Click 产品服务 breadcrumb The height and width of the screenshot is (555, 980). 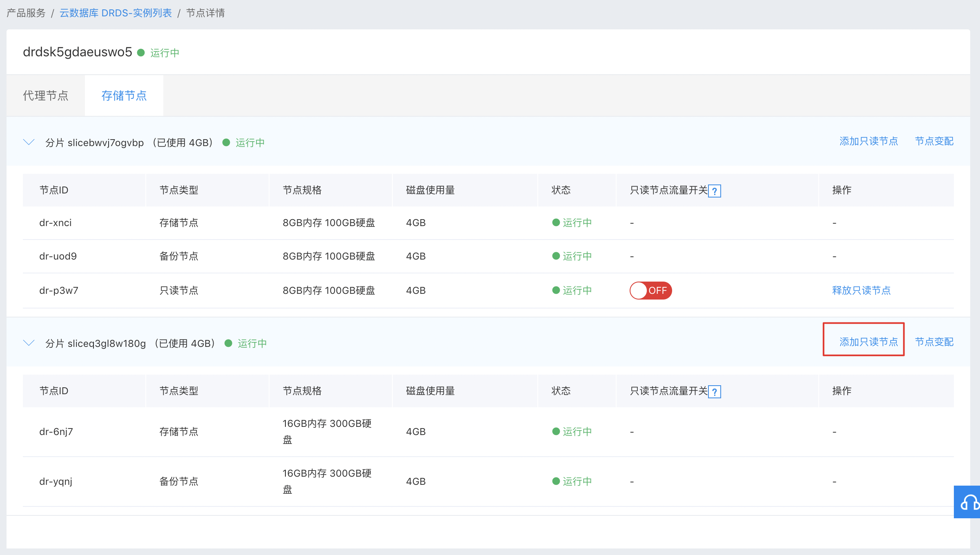(26, 13)
